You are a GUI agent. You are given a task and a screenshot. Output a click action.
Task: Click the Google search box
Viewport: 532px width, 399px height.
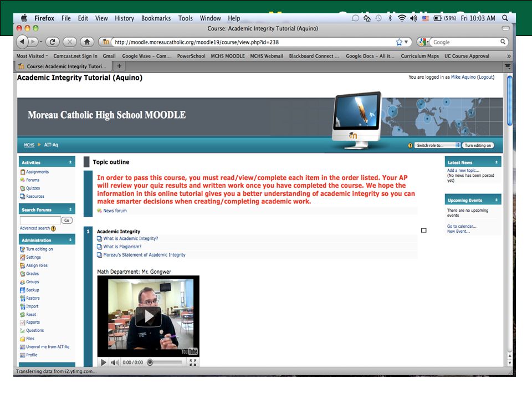point(465,42)
